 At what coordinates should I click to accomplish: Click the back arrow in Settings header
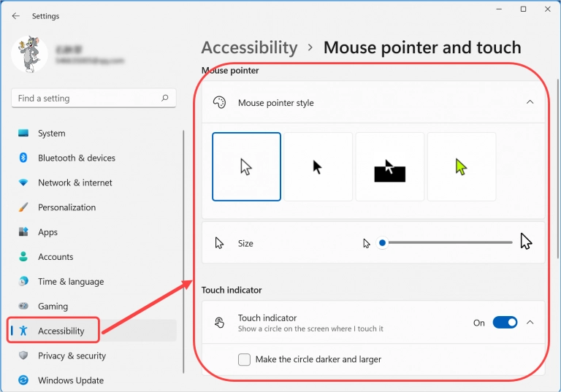pos(16,16)
